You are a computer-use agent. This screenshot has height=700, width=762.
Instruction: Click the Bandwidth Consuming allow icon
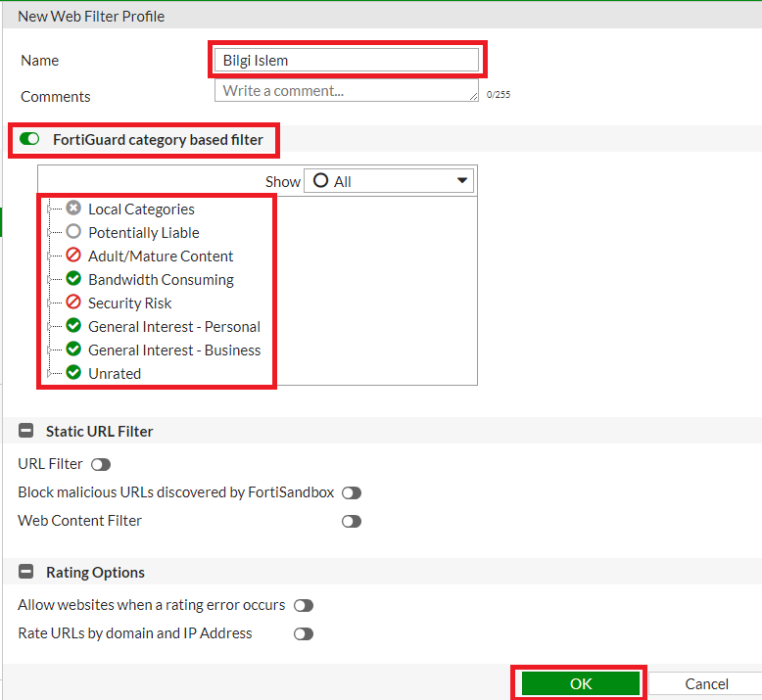pos(73,279)
